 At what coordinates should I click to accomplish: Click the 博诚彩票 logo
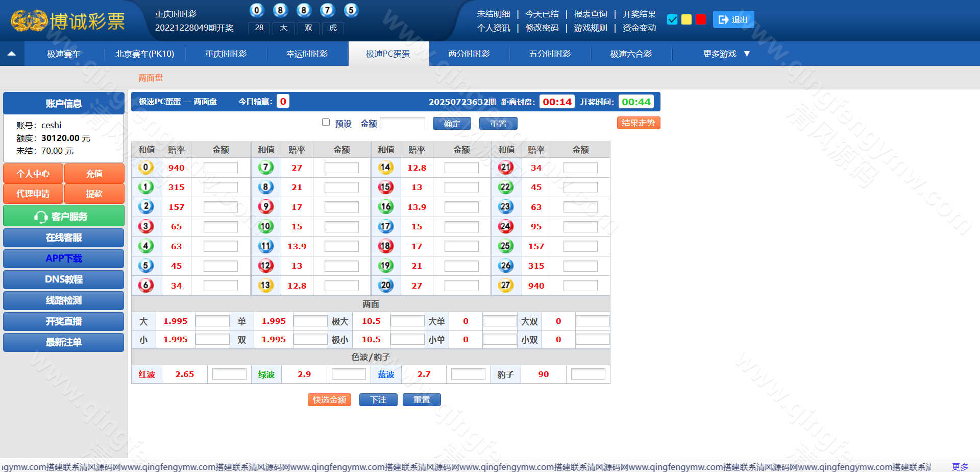tap(68, 21)
